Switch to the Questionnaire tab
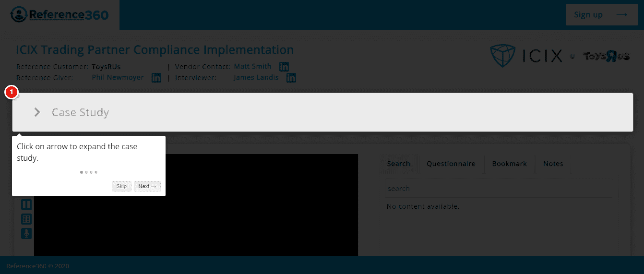 451,164
